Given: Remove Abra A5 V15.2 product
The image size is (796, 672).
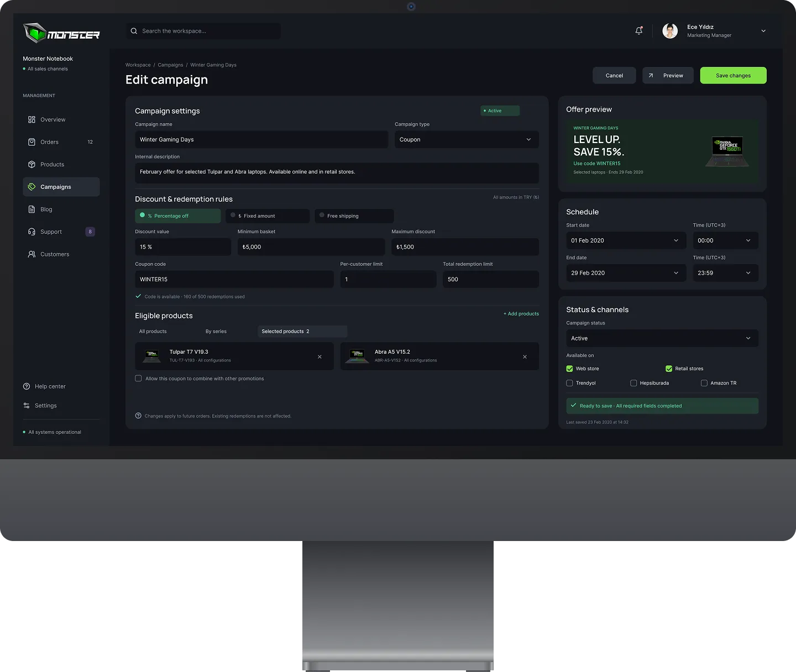Looking at the screenshot, I should coord(525,357).
